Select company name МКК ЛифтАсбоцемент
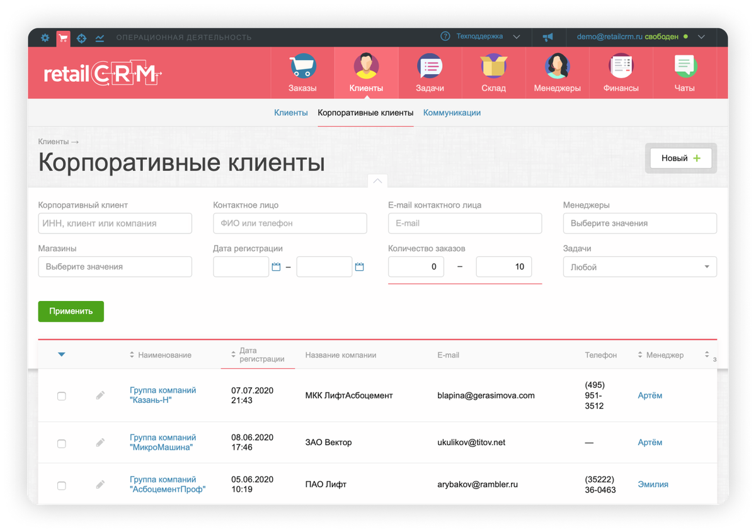The height and width of the screenshot is (532, 756). pos(349,395)
